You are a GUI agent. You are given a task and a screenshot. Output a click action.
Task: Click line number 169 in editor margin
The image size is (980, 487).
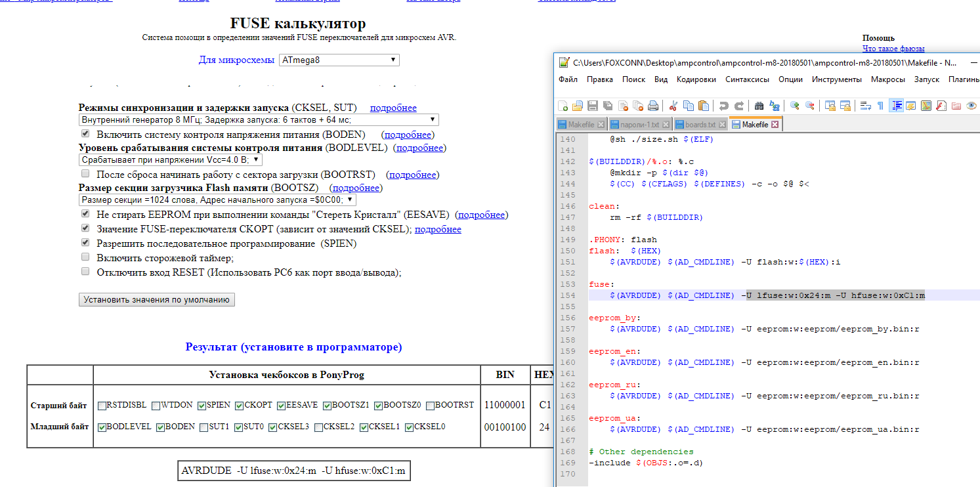tap(566, 463)
